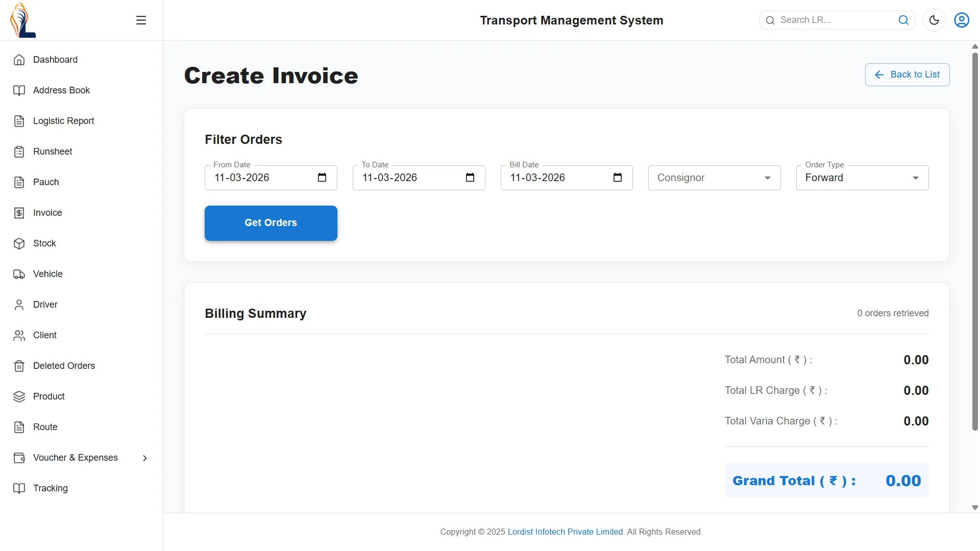Screen dimensions: 980x551
Task: Click the scrollbar down arrow
Action: pos(975,508)
